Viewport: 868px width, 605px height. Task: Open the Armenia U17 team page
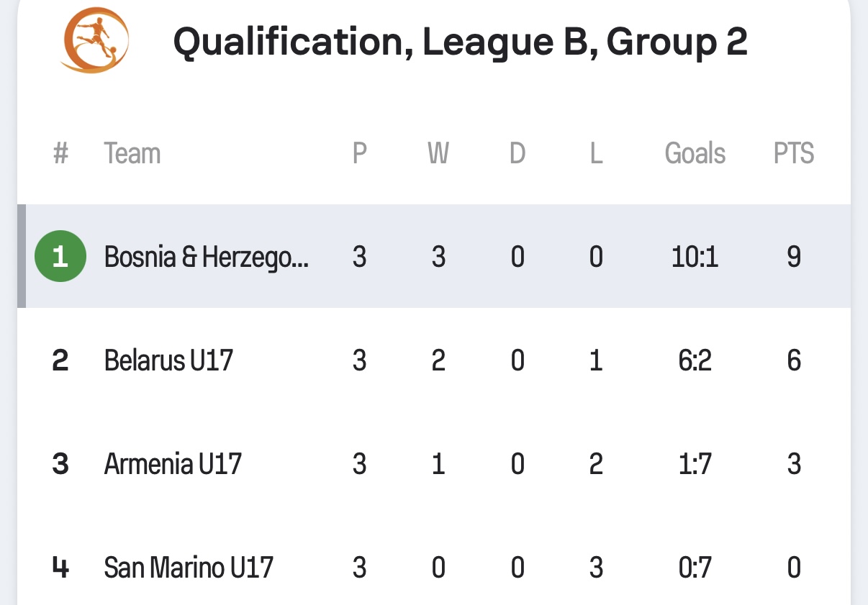tap(173, 463)
